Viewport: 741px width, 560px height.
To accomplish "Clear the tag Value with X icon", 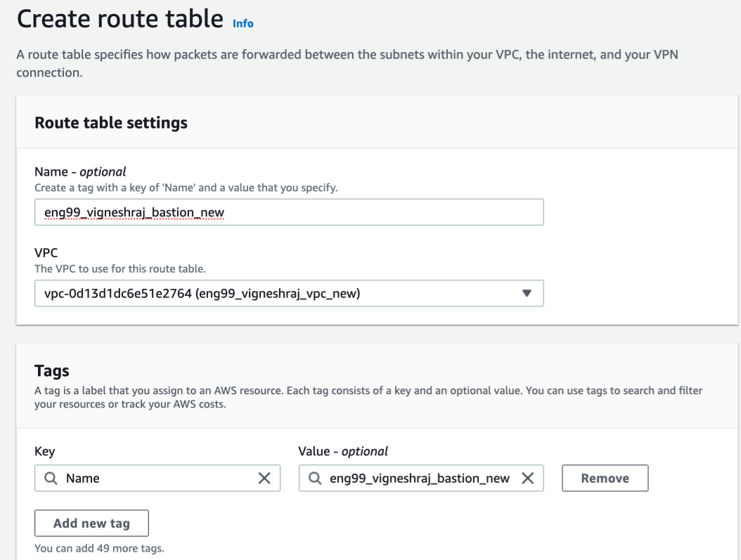I will click(x=527, y=478).
